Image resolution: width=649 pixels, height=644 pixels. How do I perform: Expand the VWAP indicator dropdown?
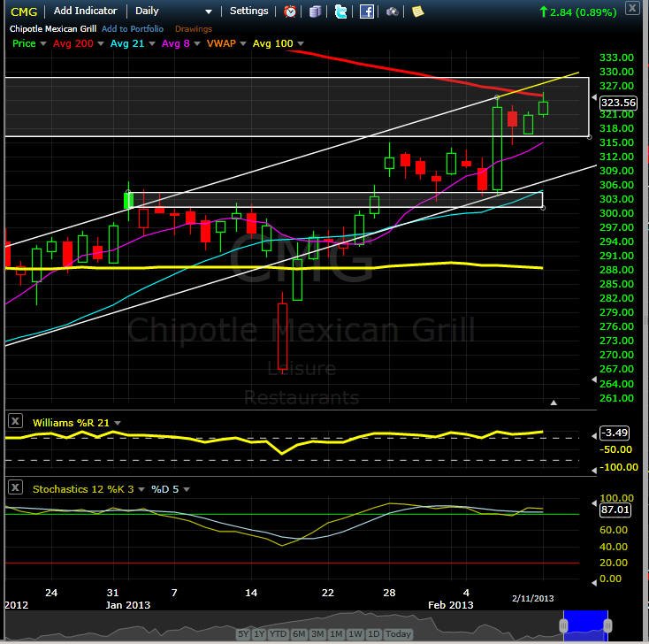[243, 44]
